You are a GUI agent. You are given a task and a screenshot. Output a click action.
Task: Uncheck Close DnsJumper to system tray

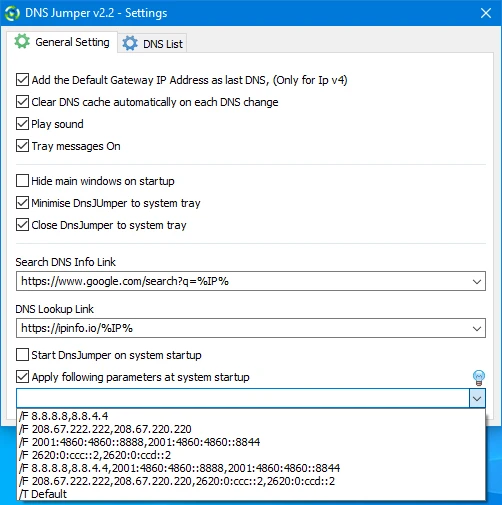click(22, 225)
